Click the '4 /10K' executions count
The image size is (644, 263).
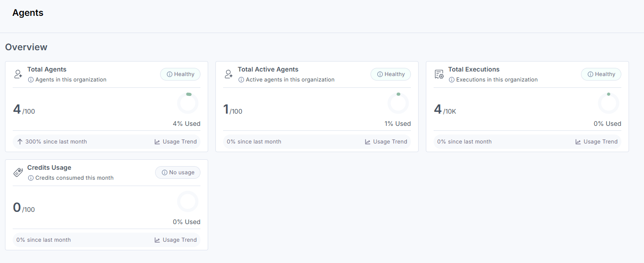coord(445,110)
